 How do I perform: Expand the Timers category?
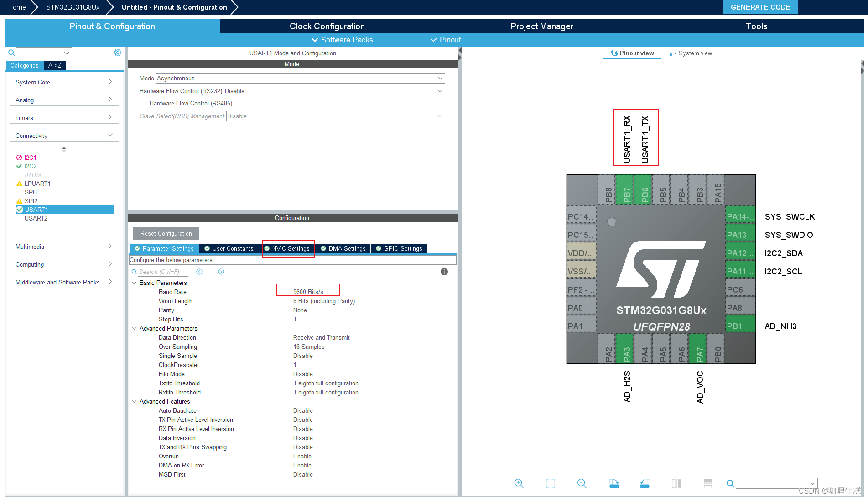tap(64, 118)
